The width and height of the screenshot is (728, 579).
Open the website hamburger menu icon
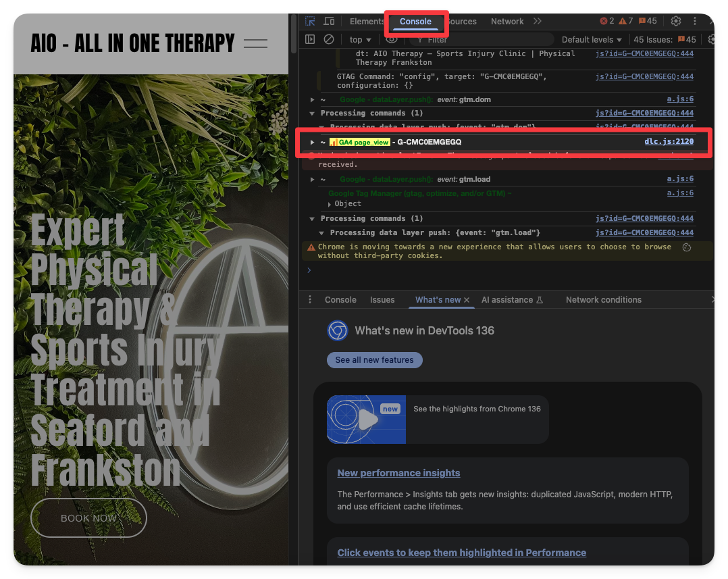coord(255,44)
